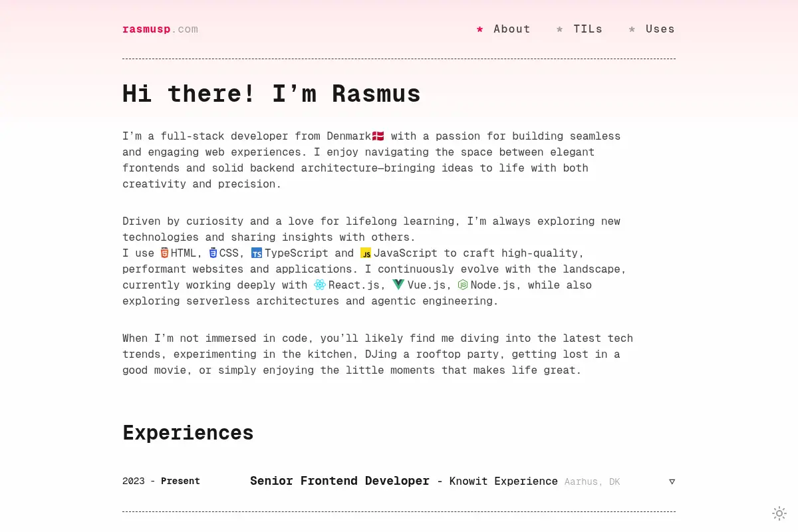
Task: Click the JavaScript text label
Action: tap(406, 253)
